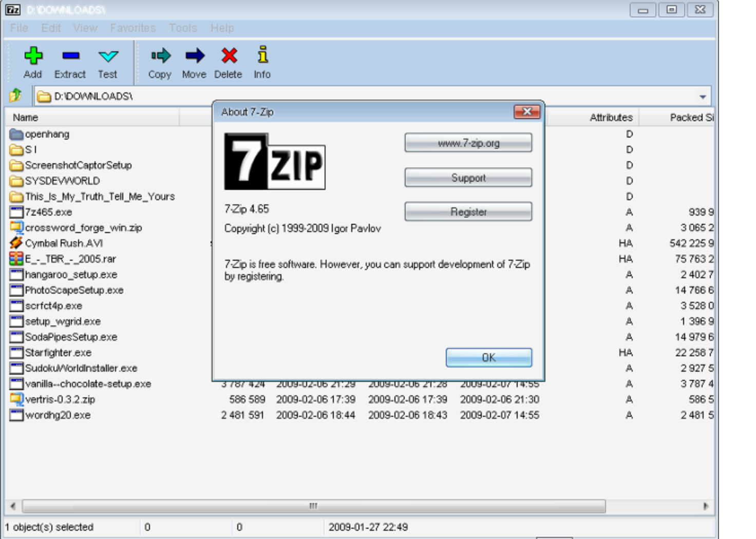Open the Tools menu

(x=183, y=28)
